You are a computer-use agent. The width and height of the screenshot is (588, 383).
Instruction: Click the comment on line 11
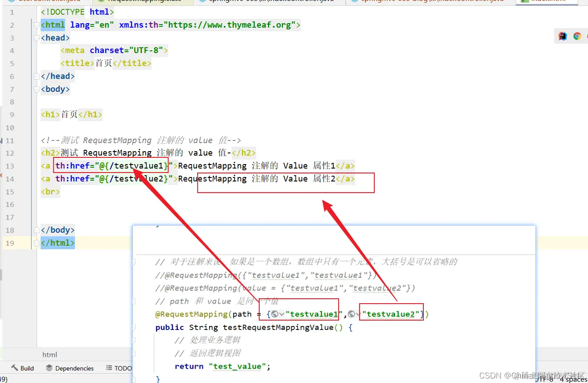pyautogui.click(x=141, y=140)
